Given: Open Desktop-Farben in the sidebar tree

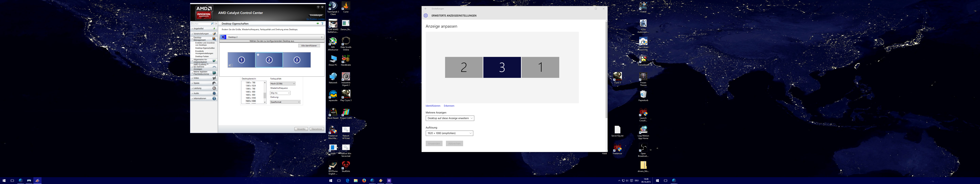Looking at the screenshot, I should pyautogui.click(x=202, y=56).
